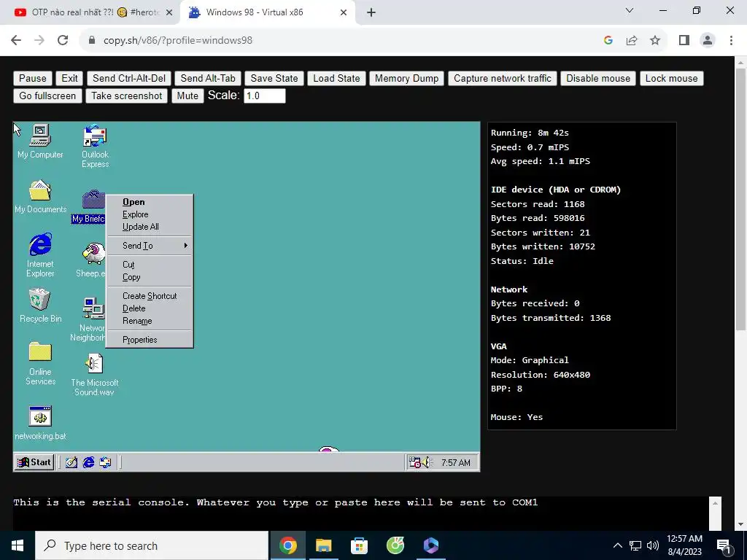Show hidden system tray icons
The image size is (747, 560).
pos(617,545)
